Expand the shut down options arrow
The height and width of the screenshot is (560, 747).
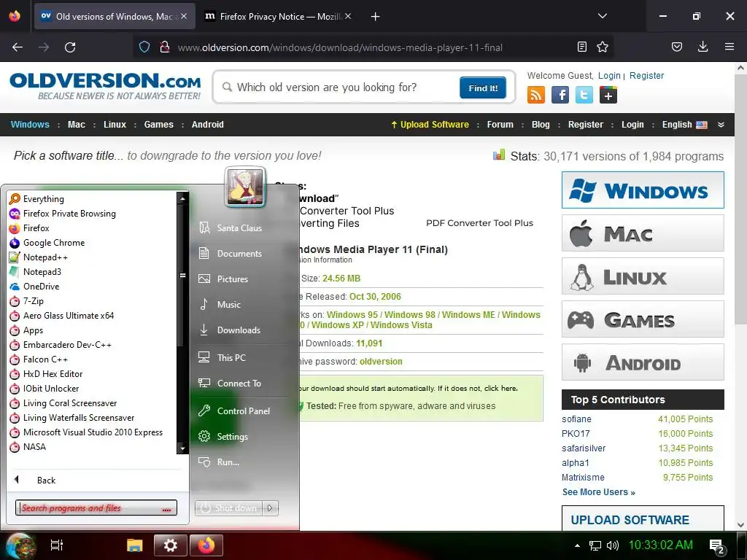click(270, 508)
